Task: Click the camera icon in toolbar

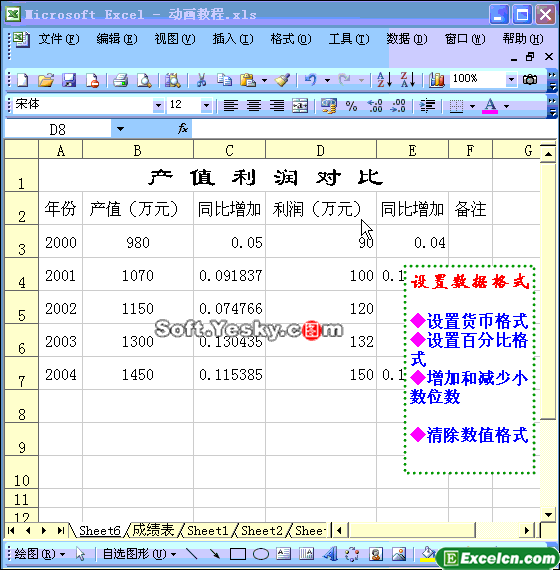Action: click(530, 79)
